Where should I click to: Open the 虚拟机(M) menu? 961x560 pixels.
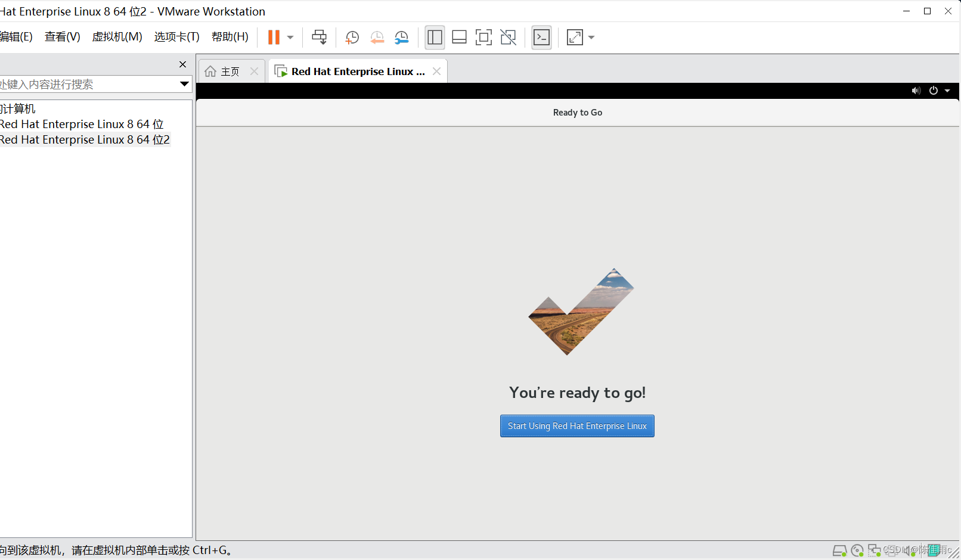[x=117, y=37]
